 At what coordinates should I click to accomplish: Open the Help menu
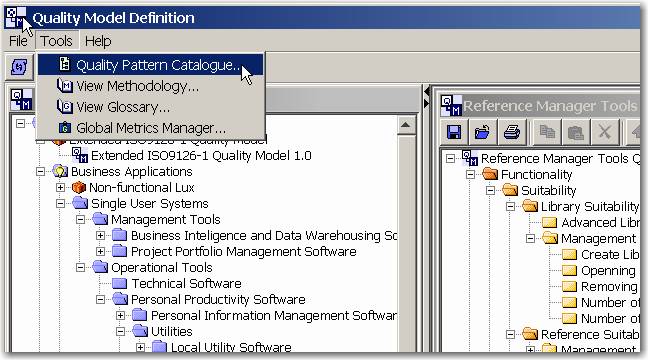click(x=98, y=41)
